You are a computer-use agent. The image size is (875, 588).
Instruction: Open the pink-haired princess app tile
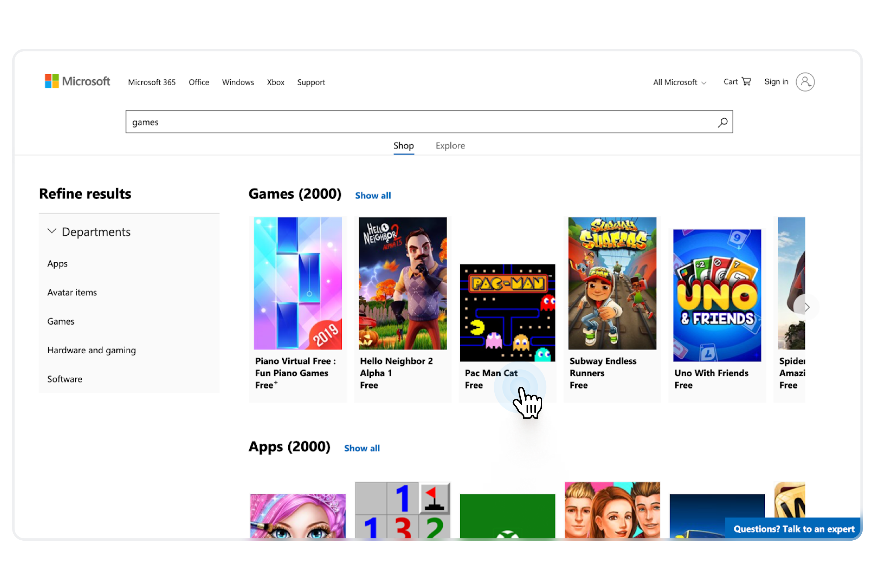pos(298,516)
